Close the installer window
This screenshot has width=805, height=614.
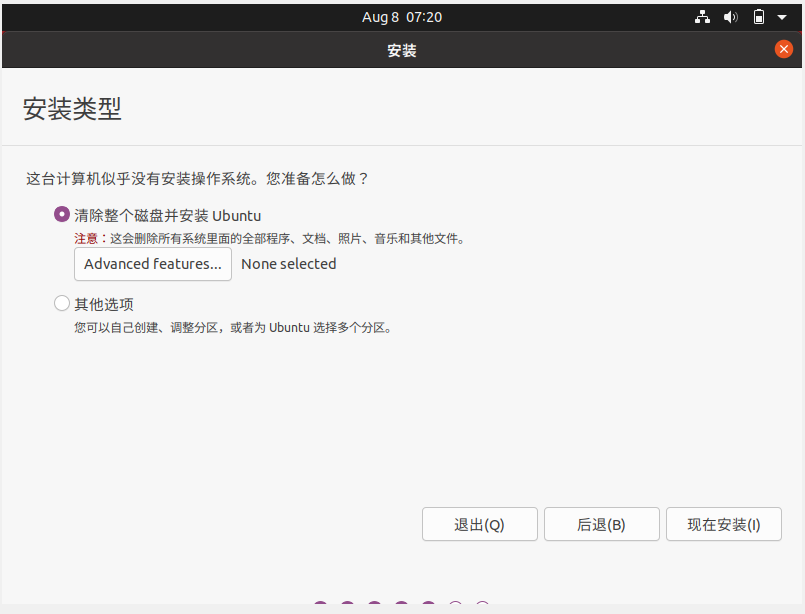coord(783,49)
